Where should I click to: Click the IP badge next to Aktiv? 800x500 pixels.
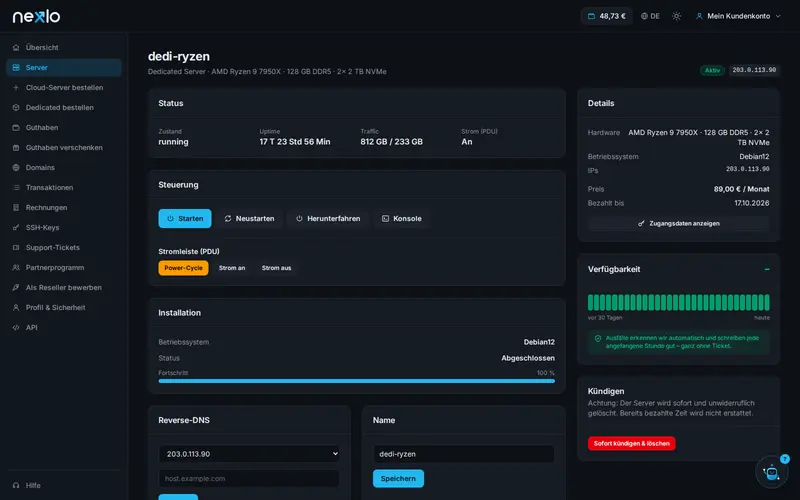click(754, 70)
